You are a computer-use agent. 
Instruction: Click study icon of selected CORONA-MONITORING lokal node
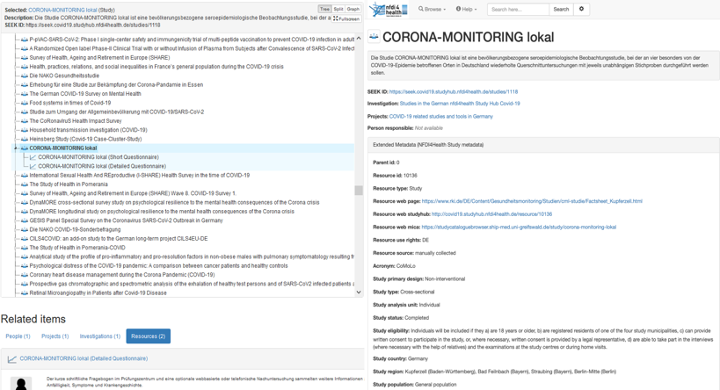click(x=24, y=148)
